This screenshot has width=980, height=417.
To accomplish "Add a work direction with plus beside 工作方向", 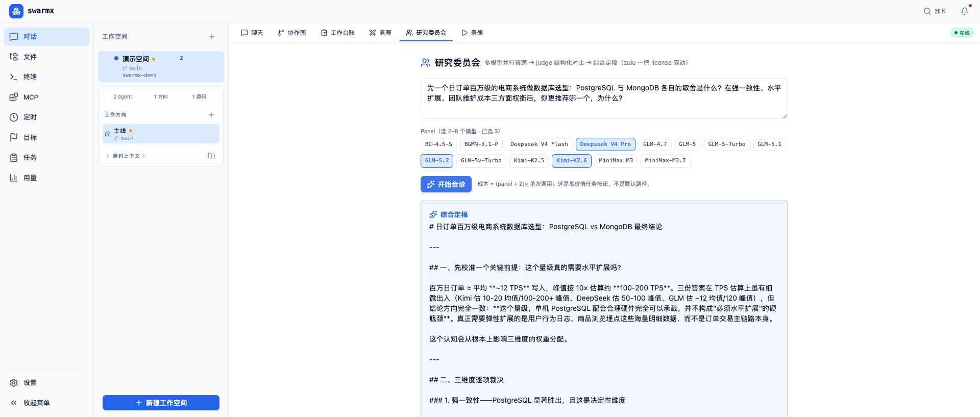I will 211,115.
